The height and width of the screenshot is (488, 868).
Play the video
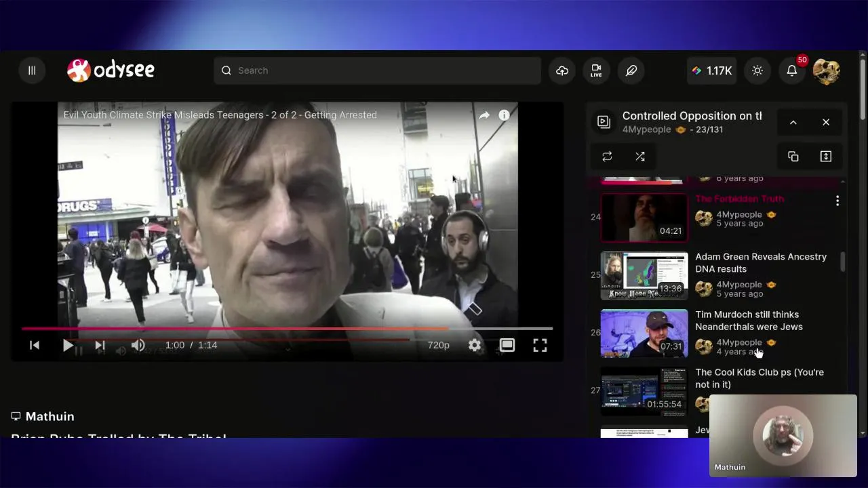68,345
